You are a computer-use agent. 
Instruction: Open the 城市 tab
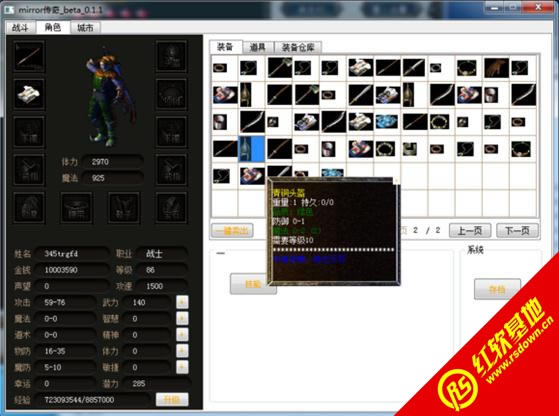point(85,28)
